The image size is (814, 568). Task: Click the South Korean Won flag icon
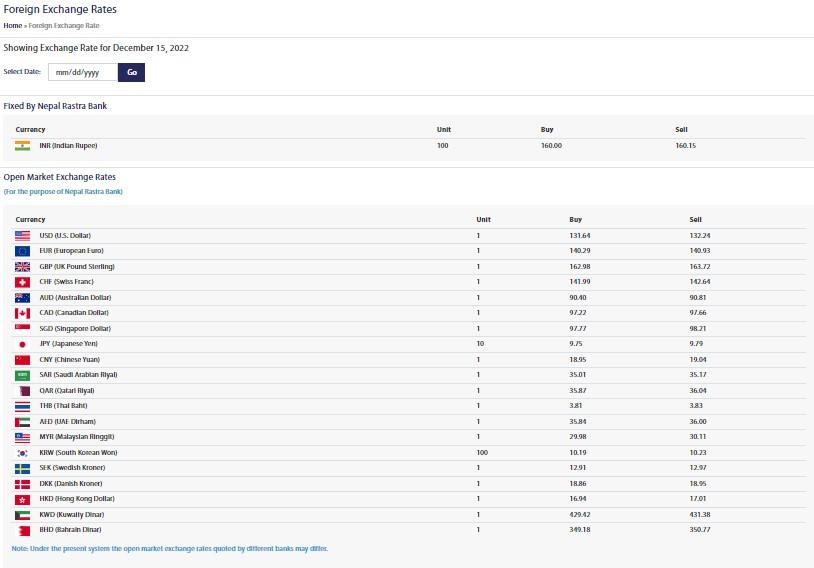click(22, 453)
